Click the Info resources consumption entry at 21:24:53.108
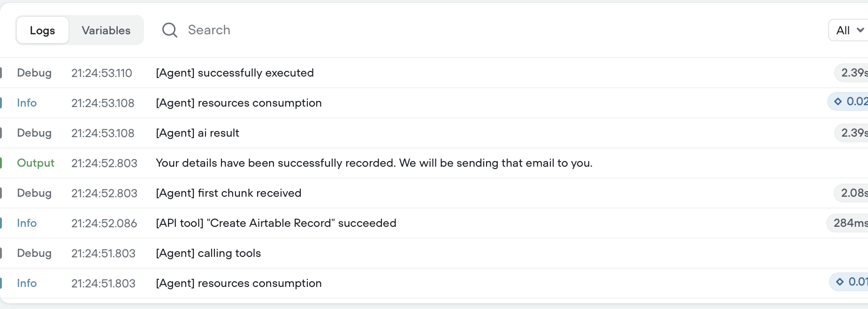This screenshot has width=868, height=309. (434, 103)
